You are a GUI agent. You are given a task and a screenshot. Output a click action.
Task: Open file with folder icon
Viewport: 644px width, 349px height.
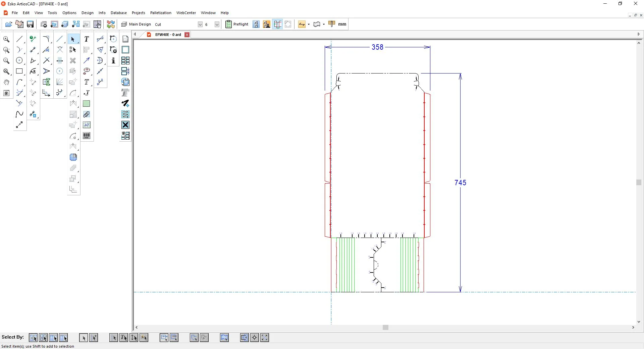pyautogui.click(x=9, y=24)
